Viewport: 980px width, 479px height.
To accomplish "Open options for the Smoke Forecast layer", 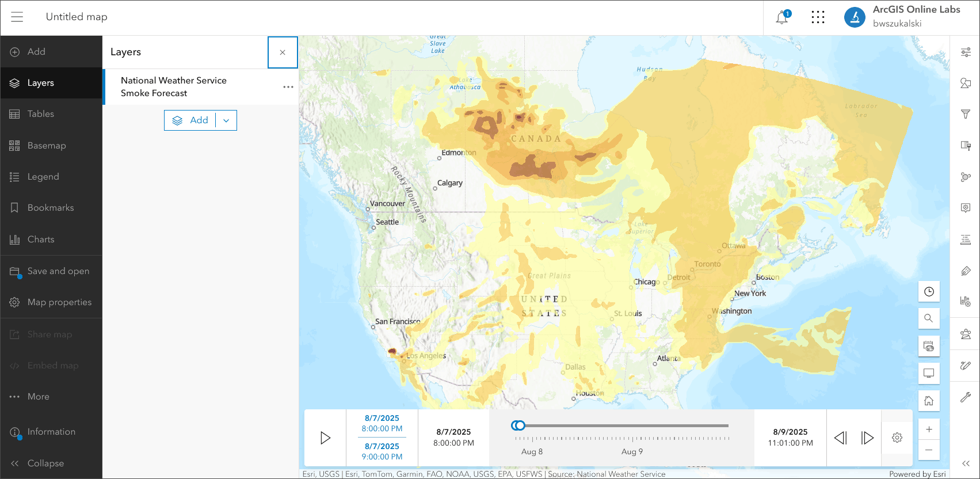I will [x=288, y=87].
